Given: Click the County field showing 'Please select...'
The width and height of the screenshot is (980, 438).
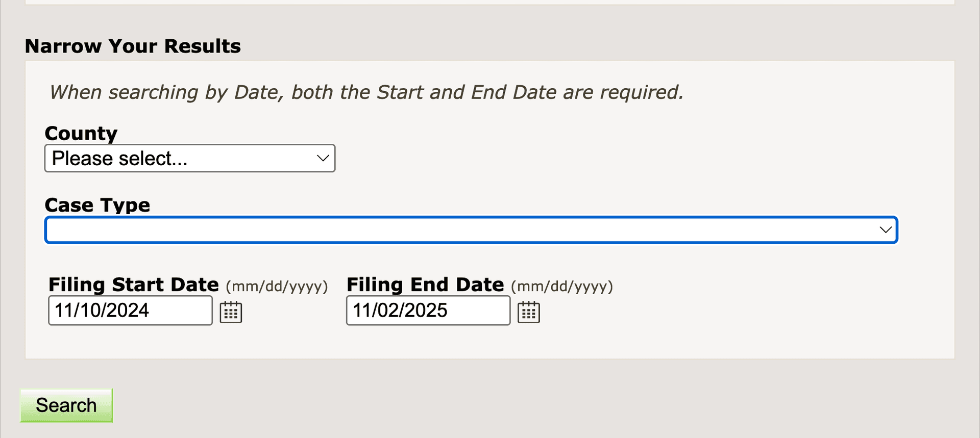Looking at the screenshot, I should pos(189,158).
